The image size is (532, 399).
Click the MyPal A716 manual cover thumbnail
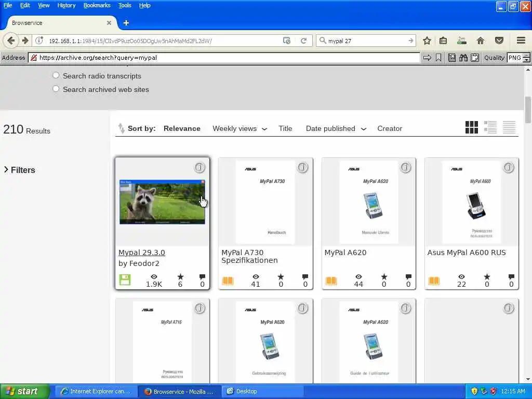tap(162, 342)
